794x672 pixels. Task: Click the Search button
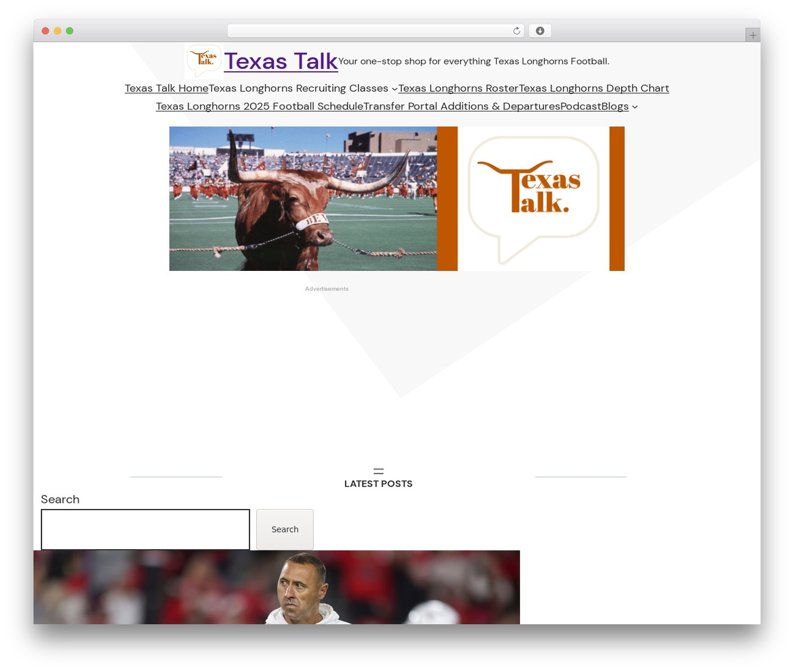click(x=285, y=529)
